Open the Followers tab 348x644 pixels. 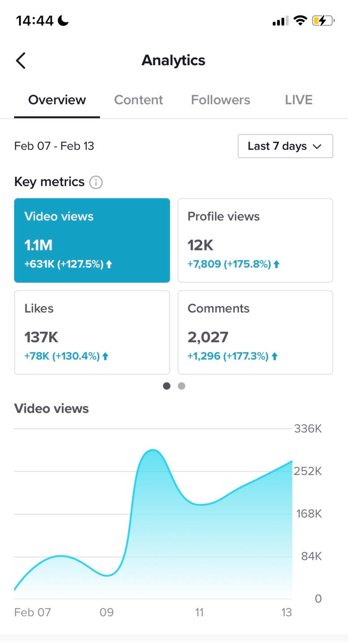[x=220, y=100]
